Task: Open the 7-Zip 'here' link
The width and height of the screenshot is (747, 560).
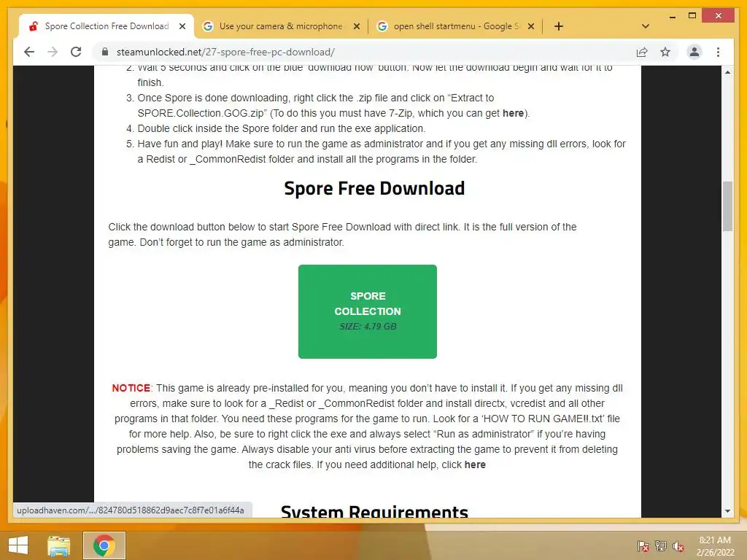Action: [513, 113]
